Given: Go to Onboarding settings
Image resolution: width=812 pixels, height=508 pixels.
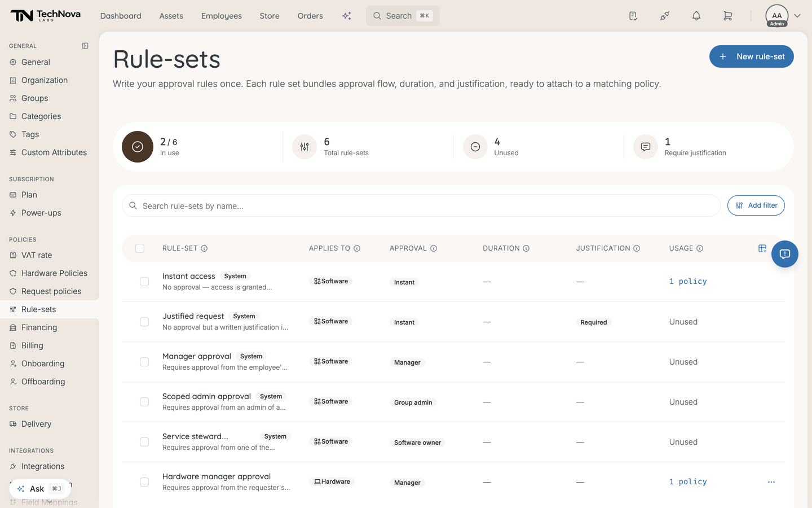Looking at the screenshot, I should pyautogui.click(x=50, y=364).
